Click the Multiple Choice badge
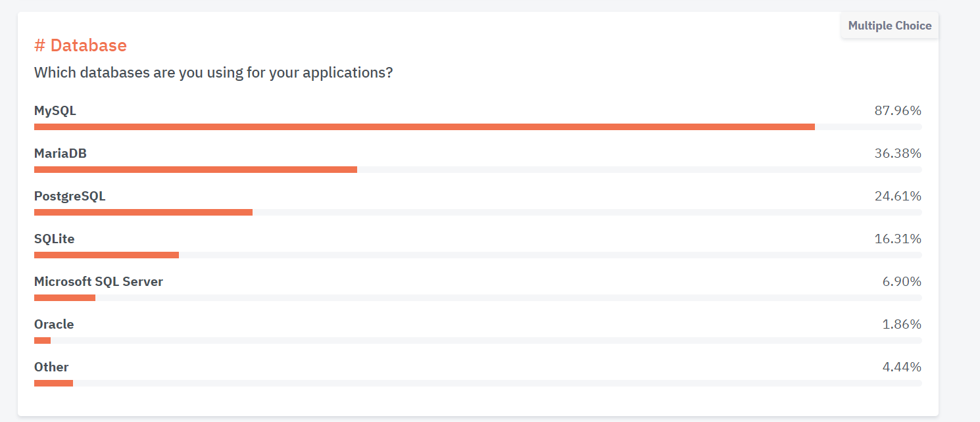This screenshot has height=422, width=980. pyautogui.click(x=889, y=26)
